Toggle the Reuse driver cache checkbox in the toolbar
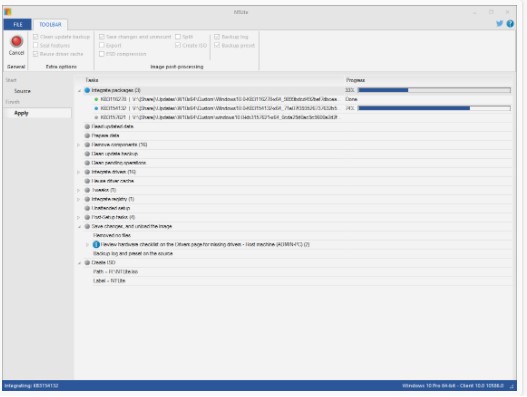527x397 pixels. 36,54
